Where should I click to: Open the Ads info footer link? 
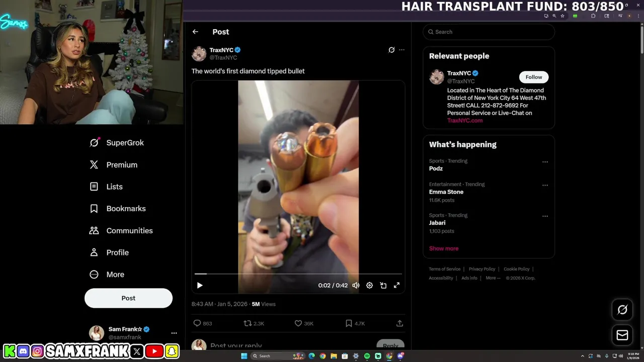[469, 278]
